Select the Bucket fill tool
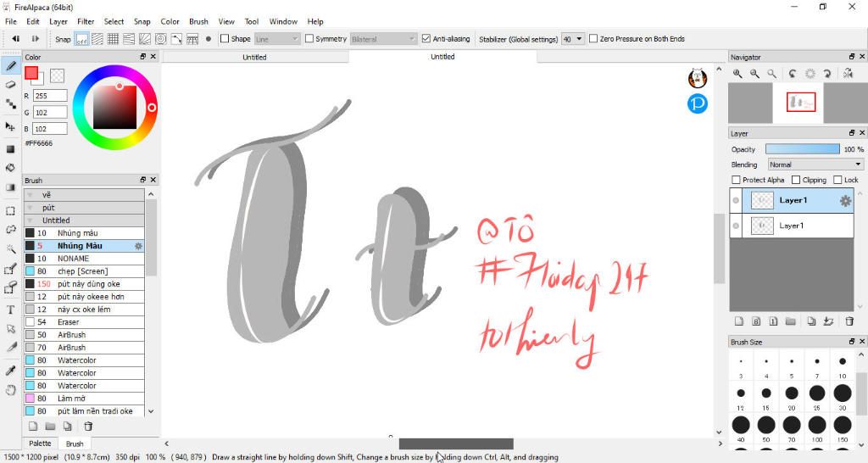The image size is (868, 463). click(10, 168)
